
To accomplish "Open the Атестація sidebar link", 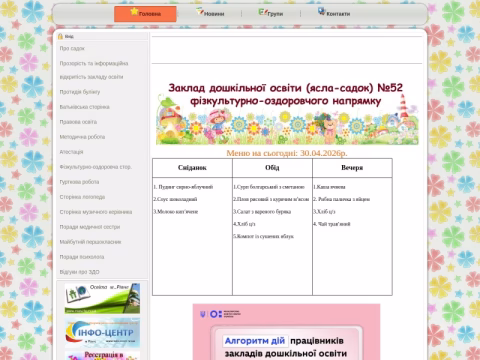I will (x=71, y=152).
